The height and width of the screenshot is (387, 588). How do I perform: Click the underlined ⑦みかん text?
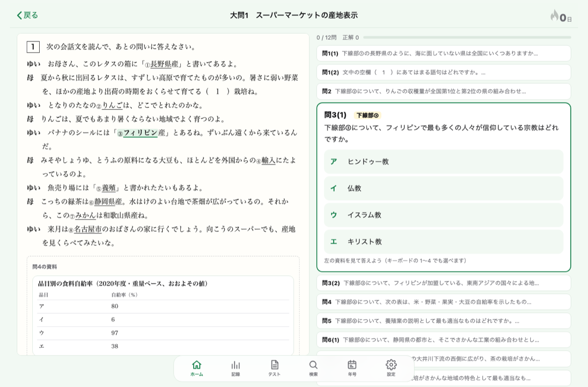[83, 215]
